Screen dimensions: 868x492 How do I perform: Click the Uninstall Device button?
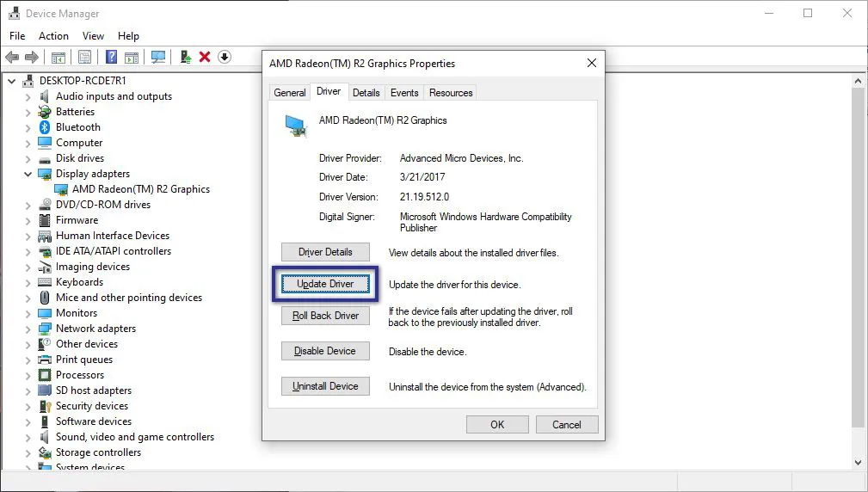pos(325,386)
